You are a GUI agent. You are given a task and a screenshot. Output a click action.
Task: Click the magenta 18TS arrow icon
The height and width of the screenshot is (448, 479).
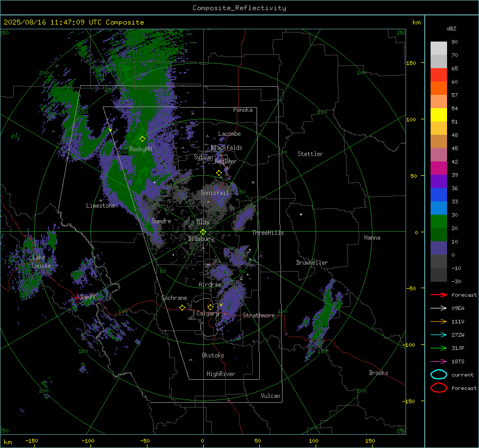click(439, 362)
